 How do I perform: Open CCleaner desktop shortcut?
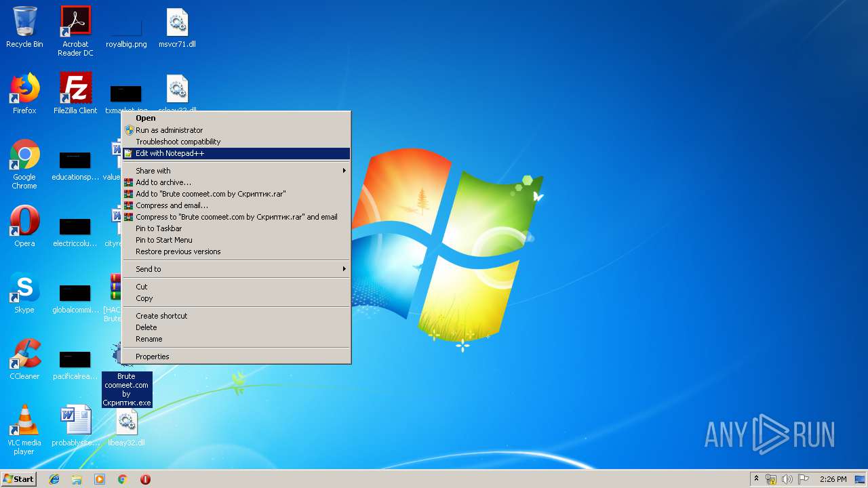pyautogui.click(x=24, y=359)
